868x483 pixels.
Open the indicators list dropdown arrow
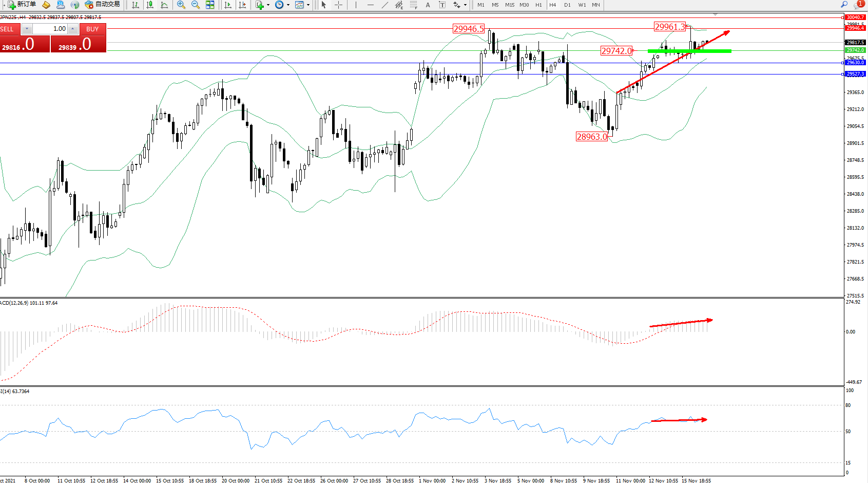(268, 5)
